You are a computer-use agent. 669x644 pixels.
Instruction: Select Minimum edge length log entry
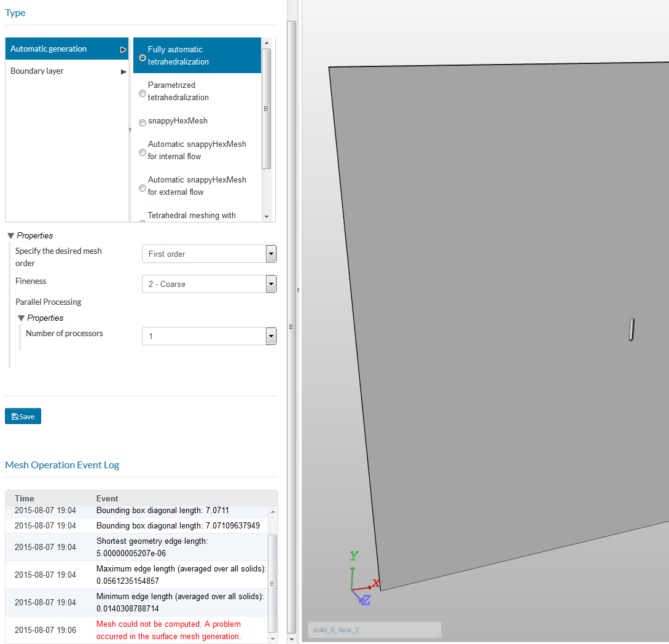(x=136, y=602)
